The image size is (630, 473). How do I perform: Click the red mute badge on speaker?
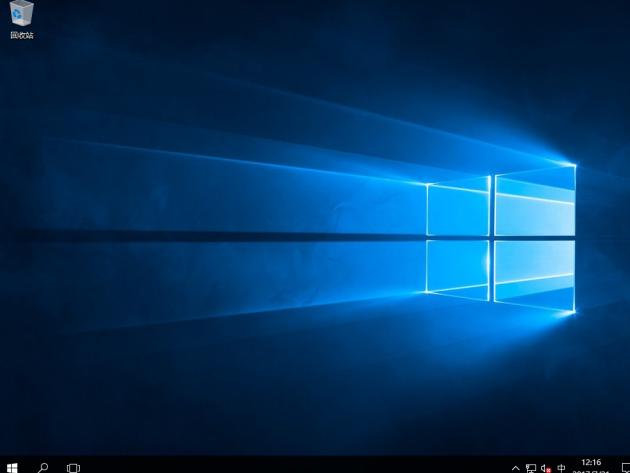pos(548,469)
